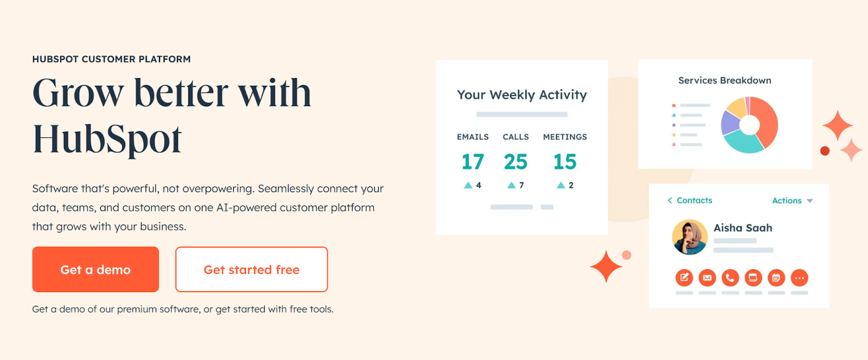Open the Actions dropdown on contact card

coord(792,201)
